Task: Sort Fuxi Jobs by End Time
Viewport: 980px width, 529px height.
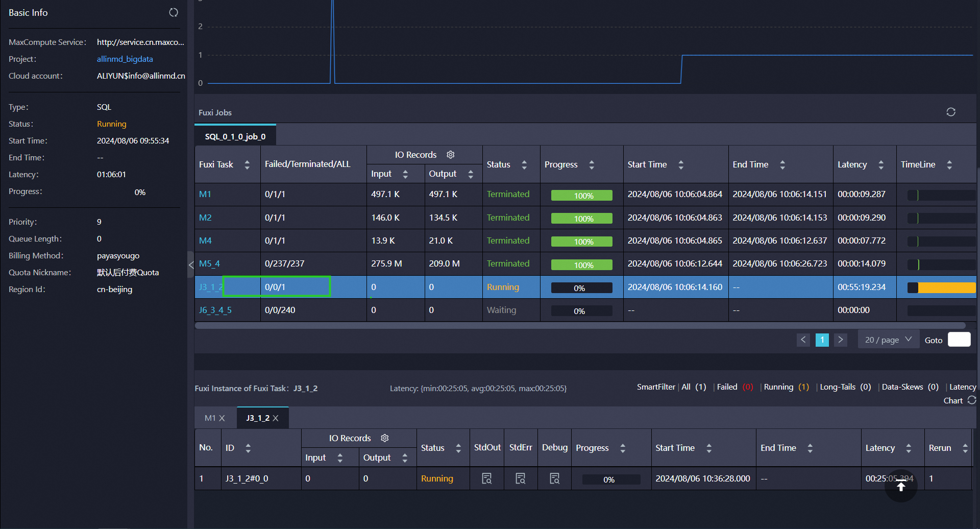Action: coord(782,164)
